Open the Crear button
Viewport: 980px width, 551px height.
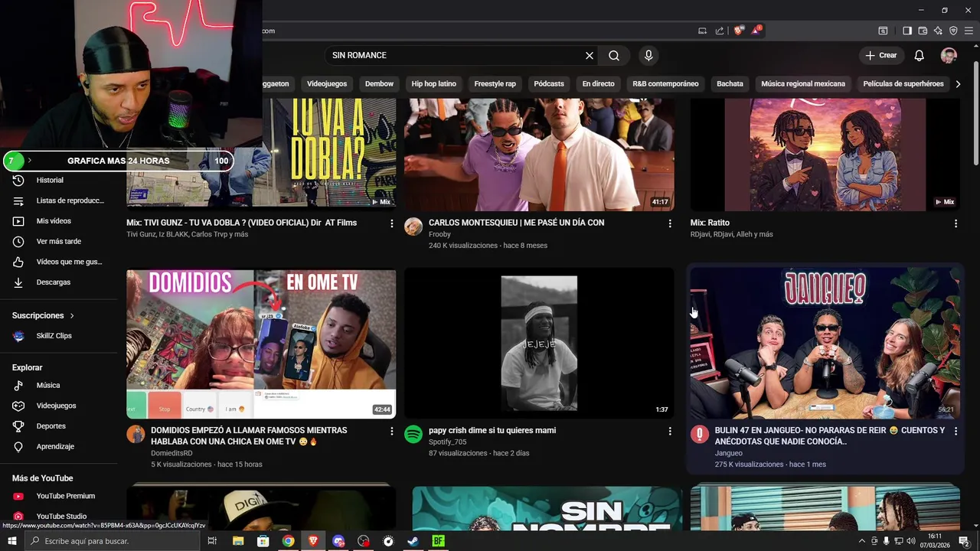(881, 55)
